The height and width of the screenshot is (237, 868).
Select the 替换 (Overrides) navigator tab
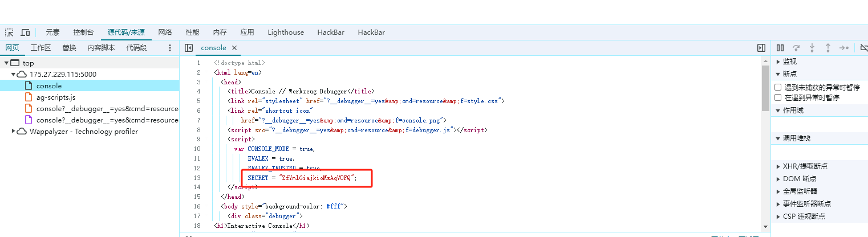(x=69, y=48)
